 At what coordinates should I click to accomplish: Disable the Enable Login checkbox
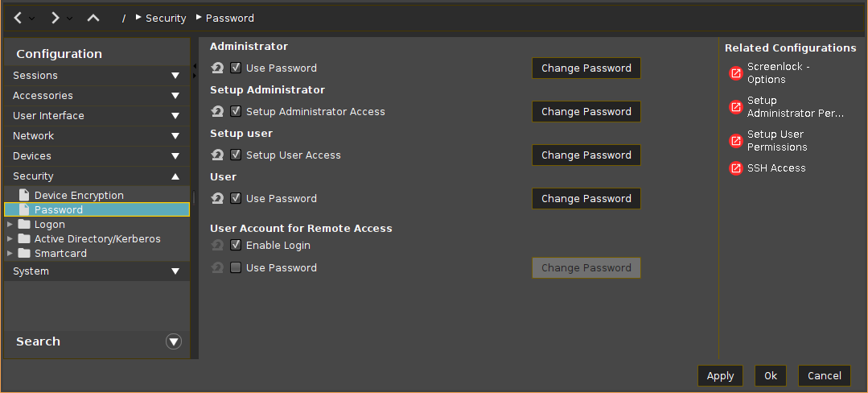236,246
